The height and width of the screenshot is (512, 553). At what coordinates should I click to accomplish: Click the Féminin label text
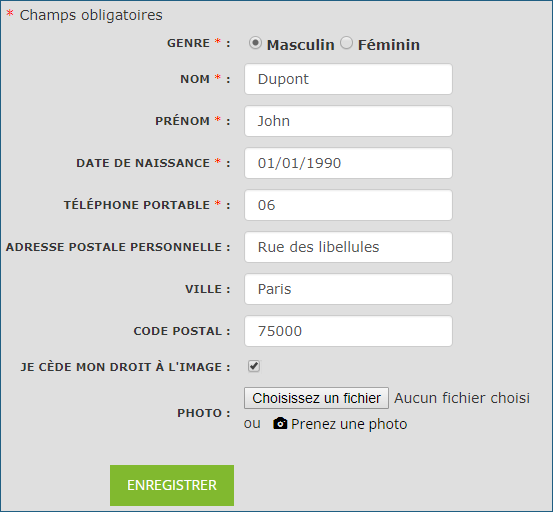pos(389,45)
